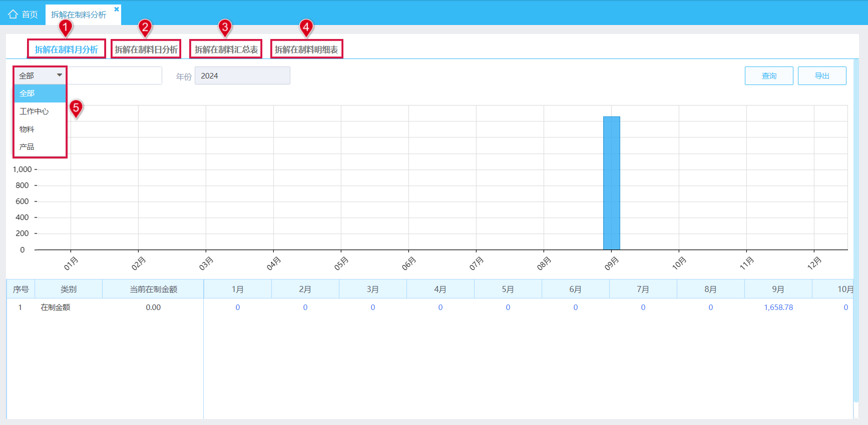Switch to 拆解在制料汇总表 tab
Viewport: 868px width, 425px height.
(226, 49)
